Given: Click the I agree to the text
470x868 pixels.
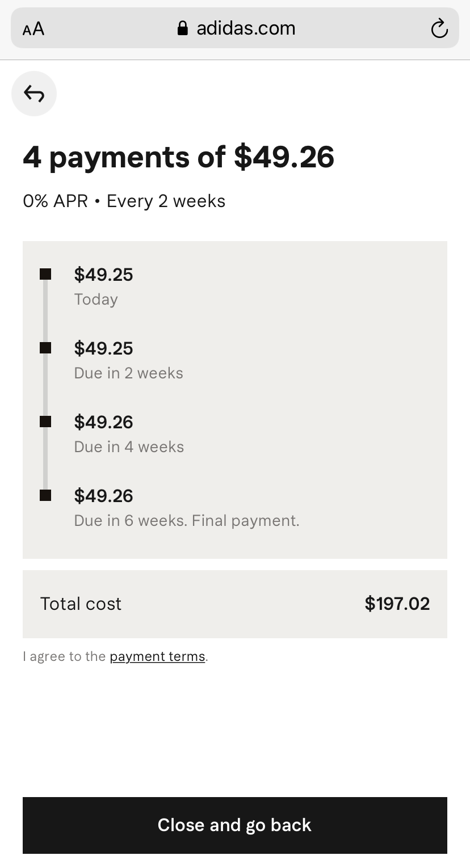Looking at the screenshot, I should pyautogui.click(x=64, y=656).
